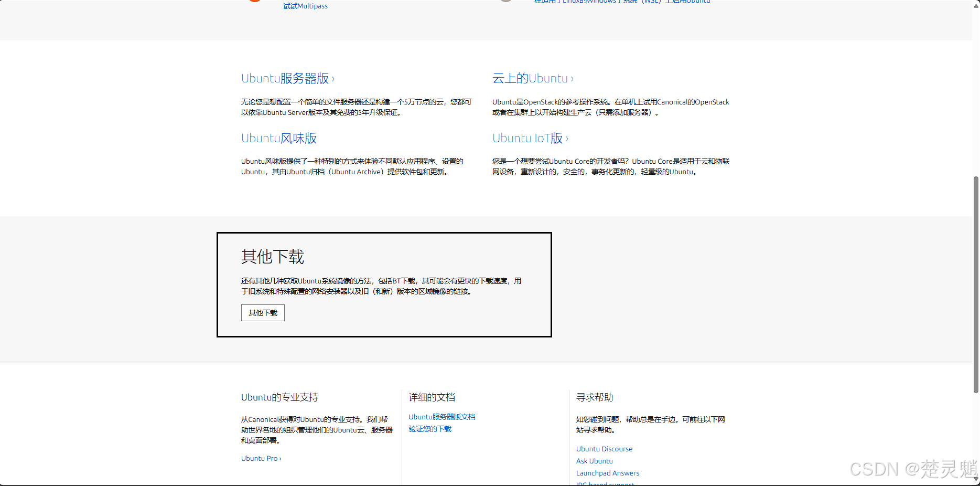Click the paragraph starting Ubuntu风味版提供了一种特别的方式
Screen dimensions: 980x486
pyautogui.click(x=352, y=166)
